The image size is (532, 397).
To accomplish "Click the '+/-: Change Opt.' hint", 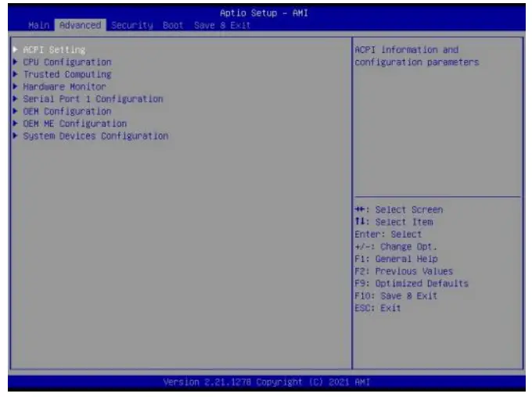I will [x=396, y=246].
